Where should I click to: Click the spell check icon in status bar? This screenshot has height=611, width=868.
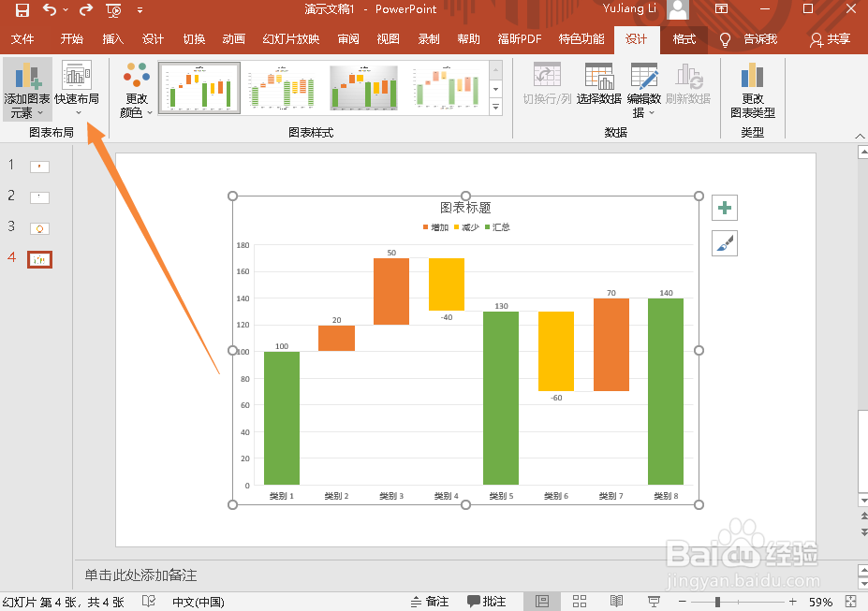click(148, 601)
